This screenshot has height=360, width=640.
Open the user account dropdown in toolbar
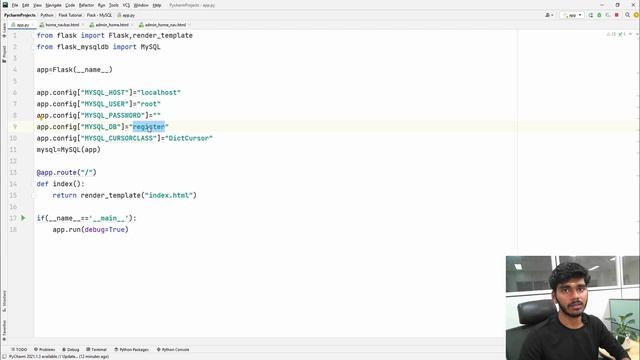tap(549, 15)
